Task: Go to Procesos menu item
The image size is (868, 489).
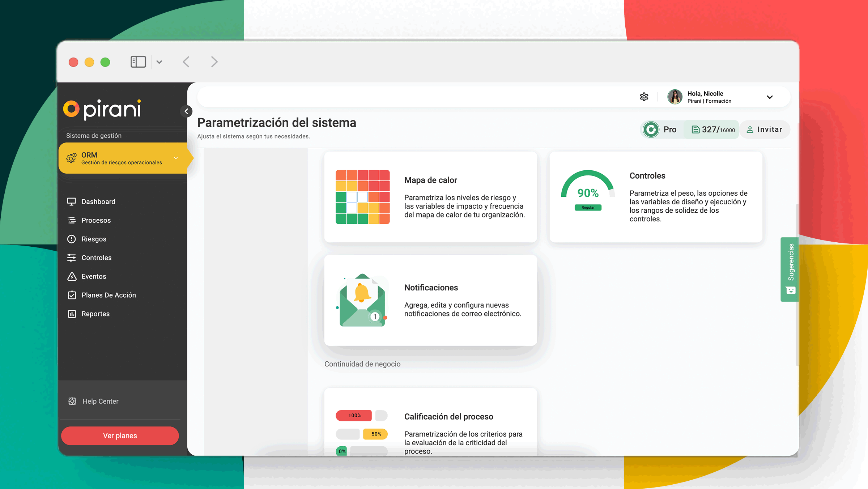Action: [96, 220]
